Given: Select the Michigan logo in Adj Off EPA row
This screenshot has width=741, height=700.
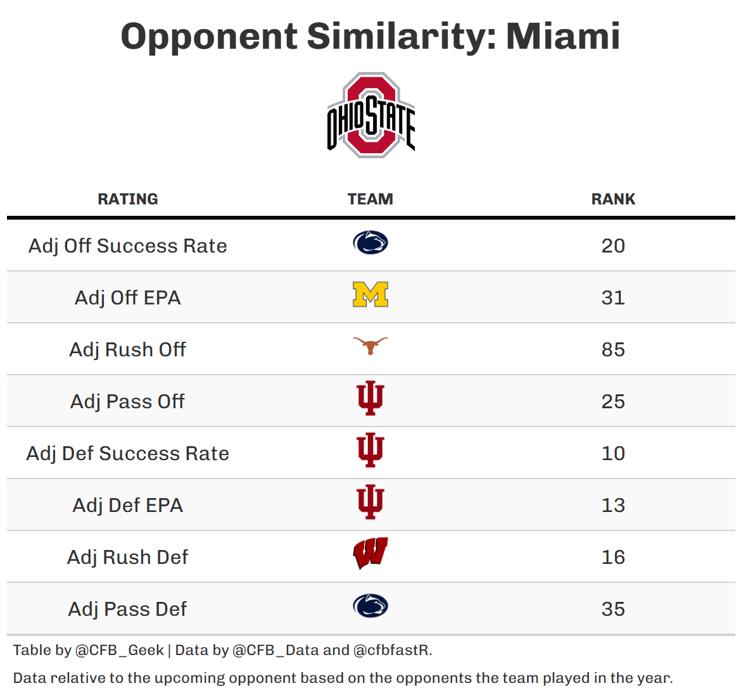Looking at the screenshot, I should click(370, 295).
